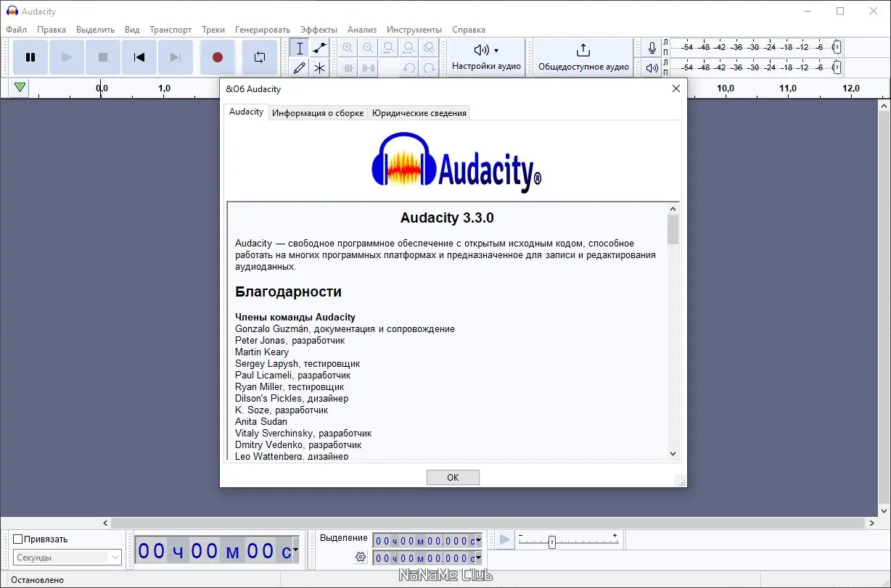Enable the Привязать snapping checkbox
This screenshot has height=588, width=891.
(18, 539)
